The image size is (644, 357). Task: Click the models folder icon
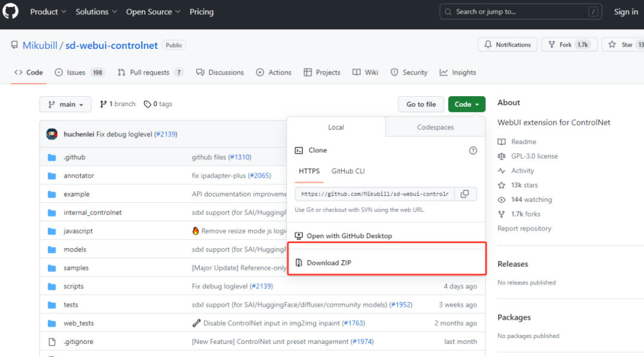(52, 250)
